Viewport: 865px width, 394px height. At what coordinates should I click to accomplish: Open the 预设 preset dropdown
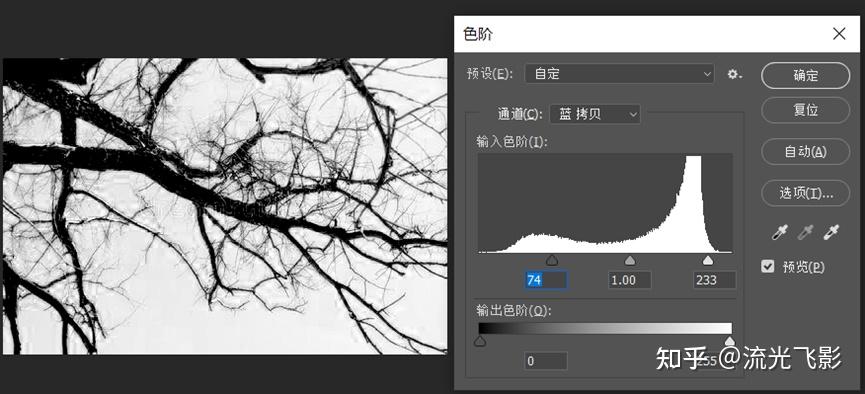pyautogui.click(x=619, y=74)
